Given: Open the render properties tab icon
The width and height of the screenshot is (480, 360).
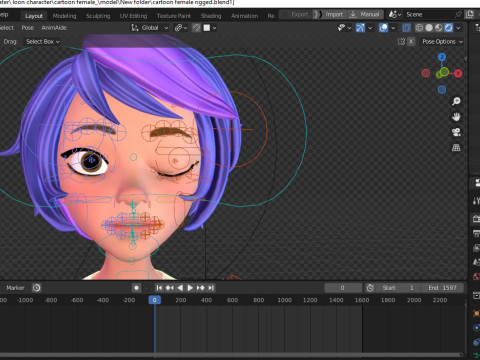Looking at the screenshot, I should (476, 219).
